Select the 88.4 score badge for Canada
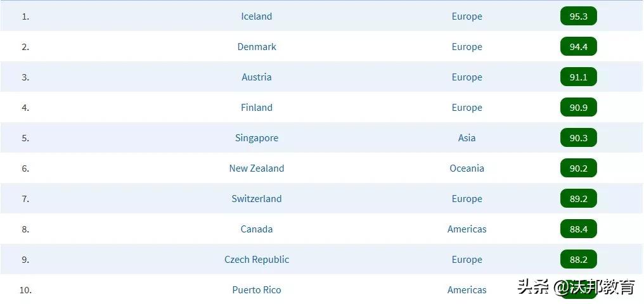This screenshot has width=644, height=304. coord(578,229)
